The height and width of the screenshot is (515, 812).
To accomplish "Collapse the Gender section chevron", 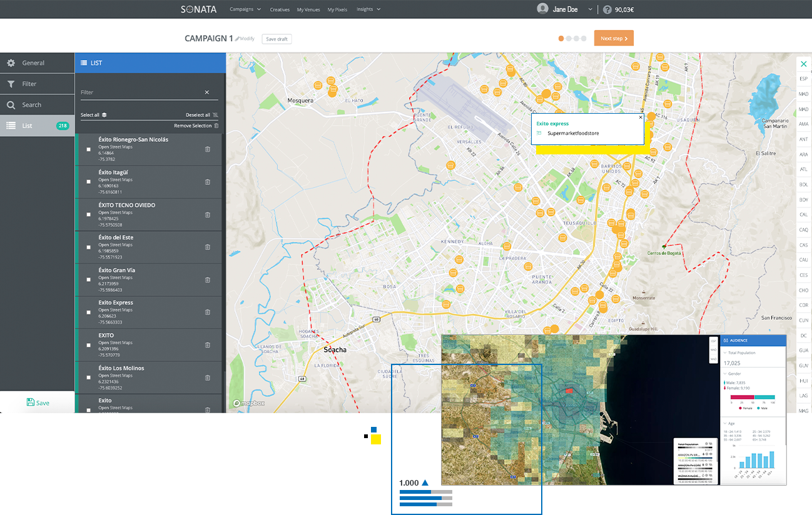I will (x=725, y=373).
